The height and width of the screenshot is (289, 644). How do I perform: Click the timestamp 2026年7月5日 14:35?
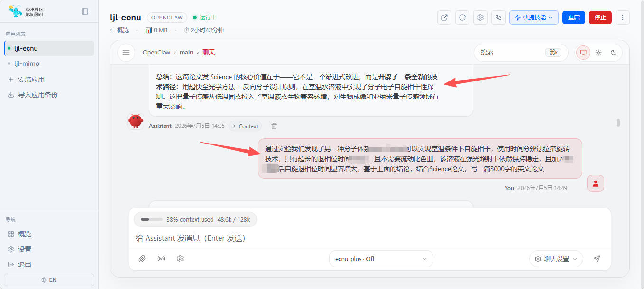200,126
